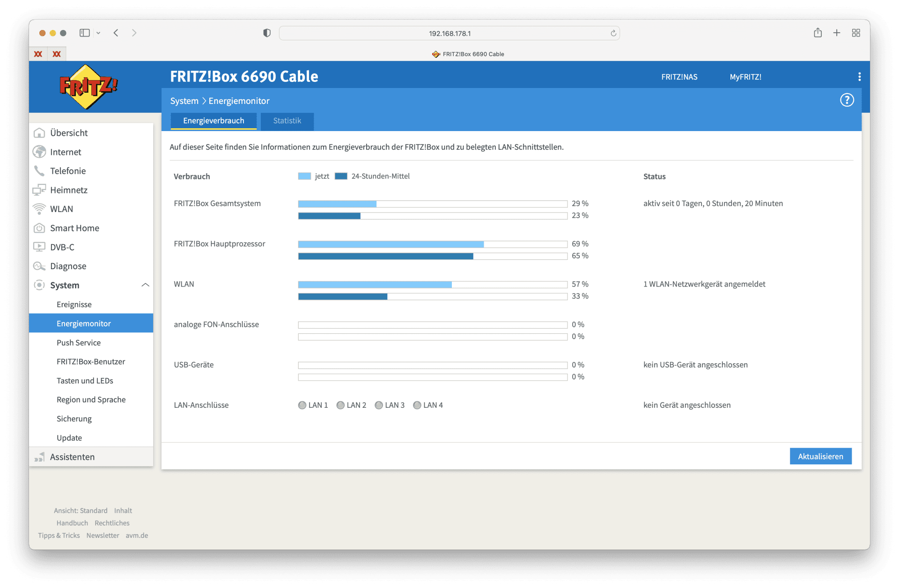The image size is (899, 588).
Task: Click the LAN 4 status indicator
Action: (x=417, y=405)
